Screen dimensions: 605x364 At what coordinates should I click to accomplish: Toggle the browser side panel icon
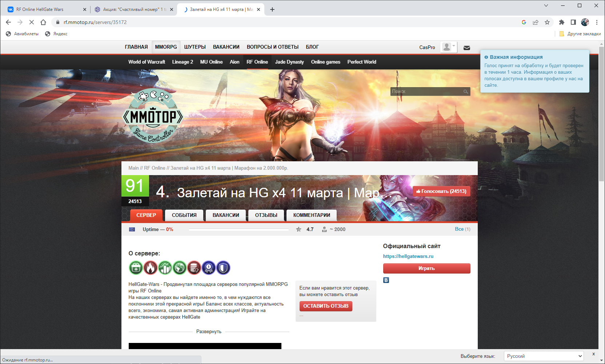[573, 22]
